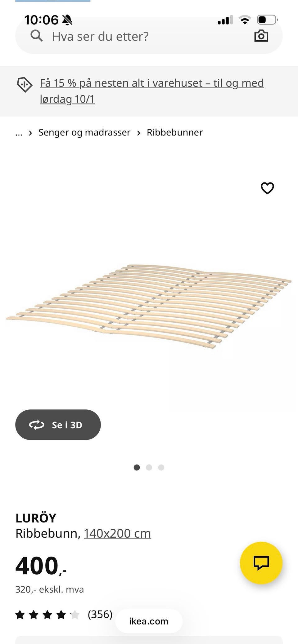The width and height of the screenshot is (298, 644).
Task: Click the discount tag icon
Action: coord(24,84)
